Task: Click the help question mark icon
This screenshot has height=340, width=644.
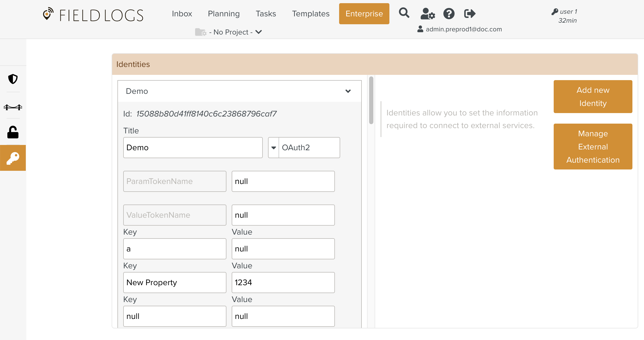Action: pos(449,14)
